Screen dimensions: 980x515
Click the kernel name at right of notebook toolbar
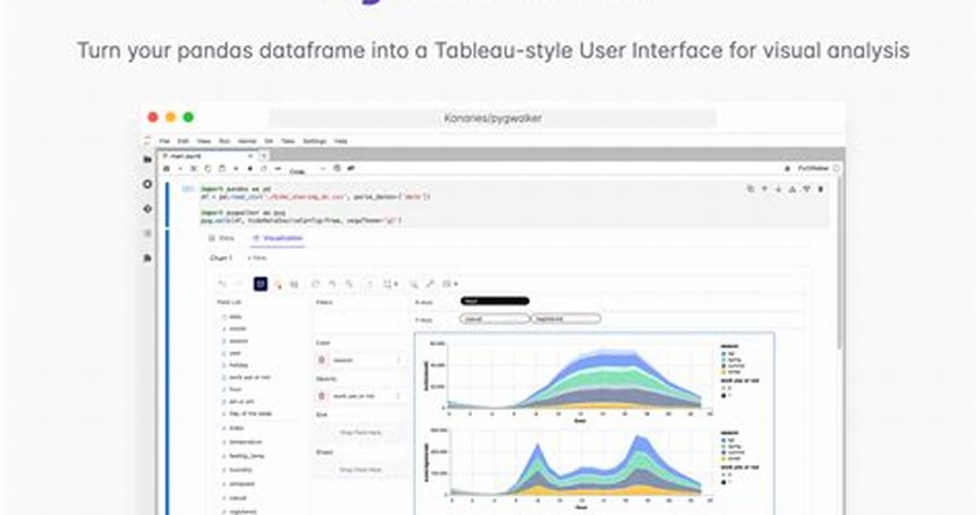tap(813, 168)
